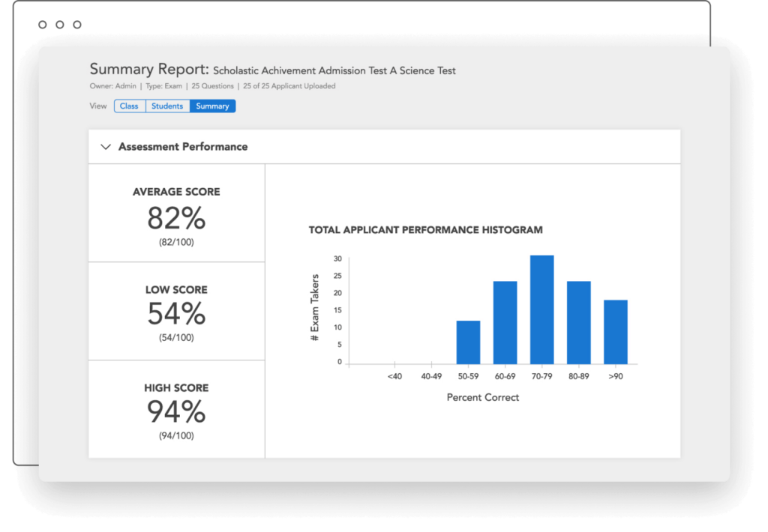The height and width of the screenshot is (532, 768).
Task: Click the 54% low score value
Action: [176, 314]
